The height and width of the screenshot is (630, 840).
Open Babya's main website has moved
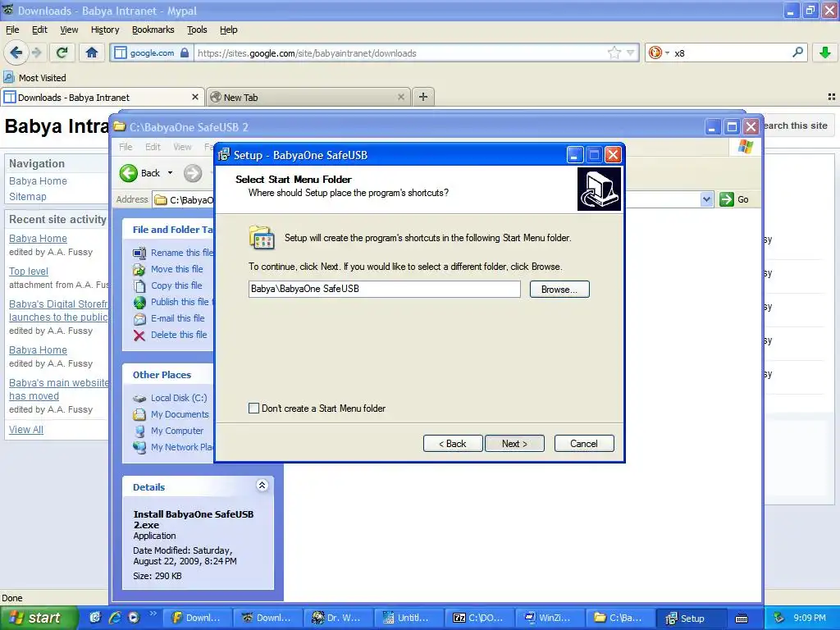click(x=58, y=390)
